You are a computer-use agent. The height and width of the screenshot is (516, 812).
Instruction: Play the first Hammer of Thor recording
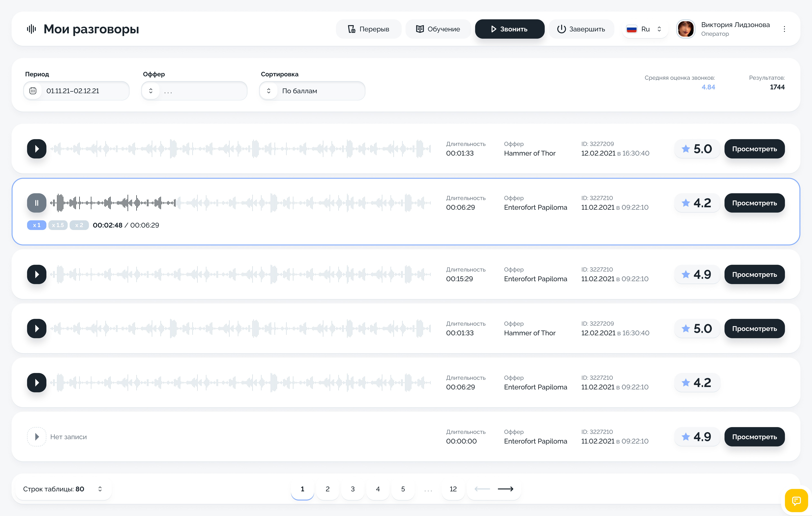(x=36, y=149)
